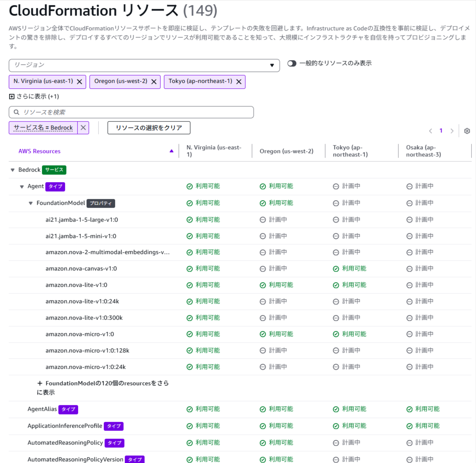Click plus icon to show 120 more FoundationModel resources
476x463 pixels.
40,383
